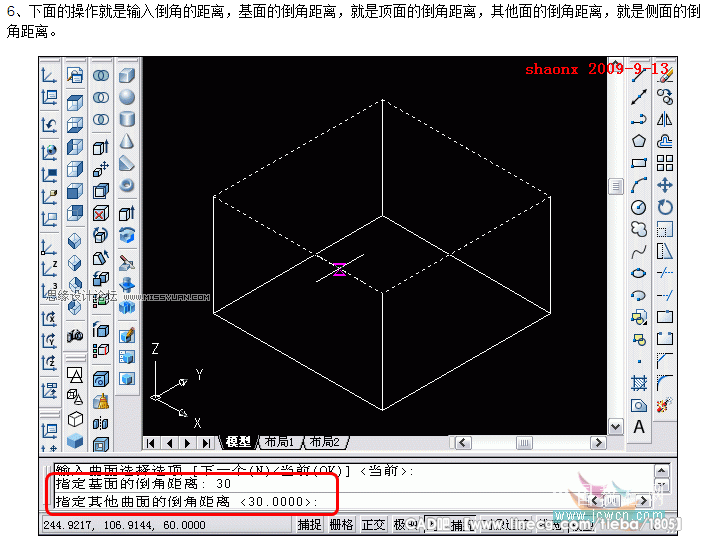Image resolution: width=711 pixels, height=541 pixels.
Task: Click the Move Faces icon
Action: tap(101, 169)
